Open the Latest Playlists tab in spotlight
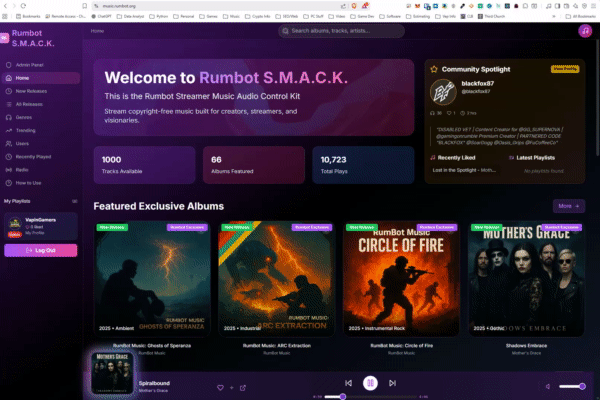This screenshot has width=600, height=400. pos(534,157)
